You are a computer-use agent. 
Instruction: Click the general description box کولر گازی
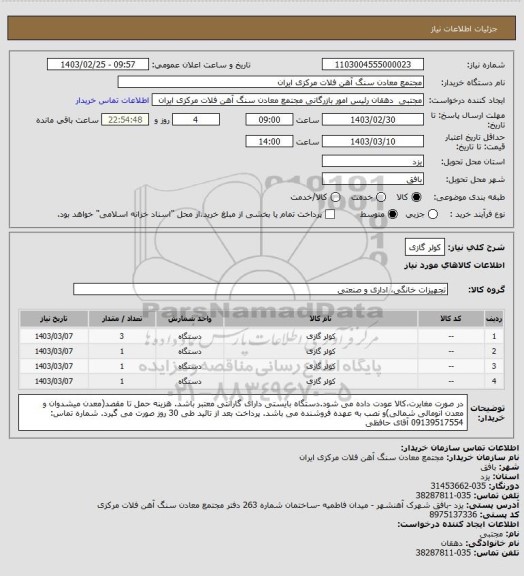(425, 247)
